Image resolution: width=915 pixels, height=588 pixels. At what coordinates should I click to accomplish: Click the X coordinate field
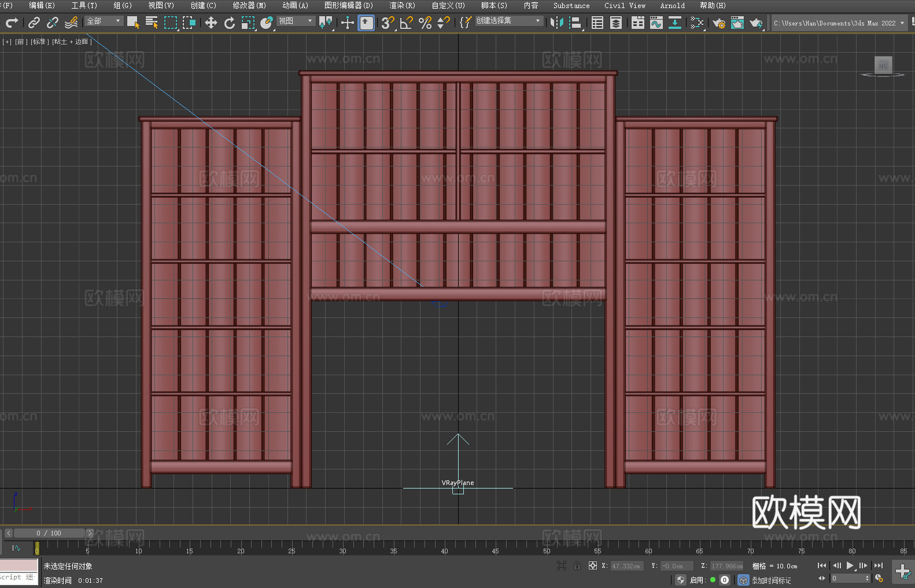627,566
